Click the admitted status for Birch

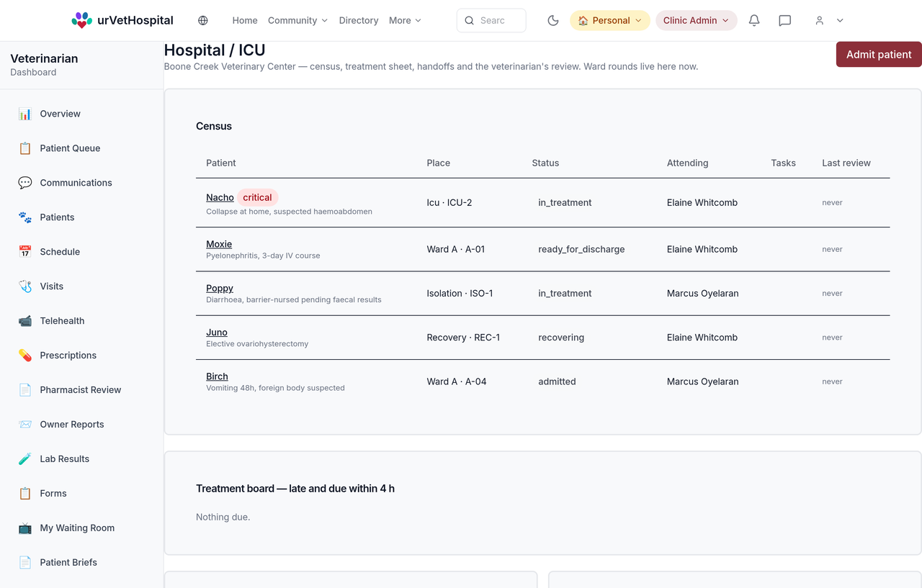point(557,381)
